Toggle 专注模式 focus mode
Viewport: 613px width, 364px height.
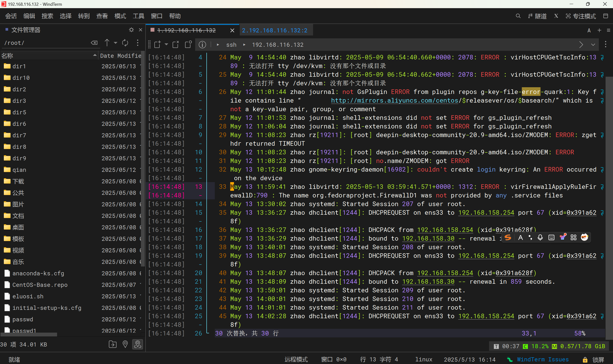click(581, 16)
